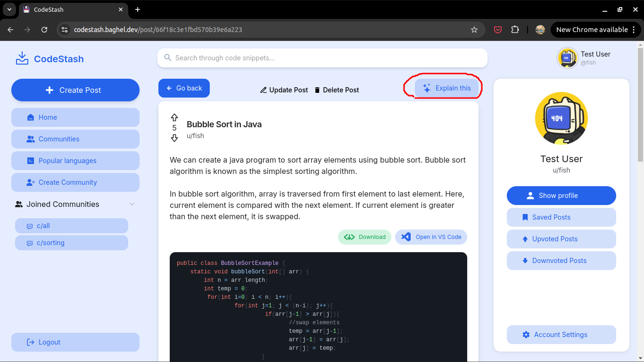Open Communities via the people icon
The image size is (644, 362).
coord(30,139)
